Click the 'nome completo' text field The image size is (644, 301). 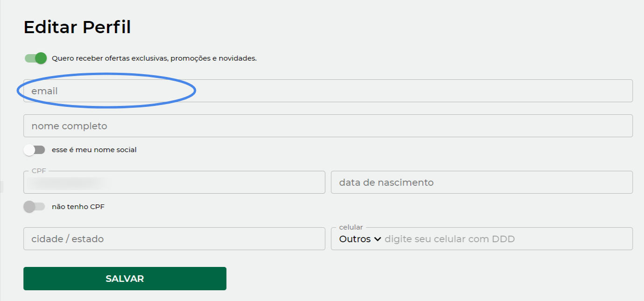[328, 126]
